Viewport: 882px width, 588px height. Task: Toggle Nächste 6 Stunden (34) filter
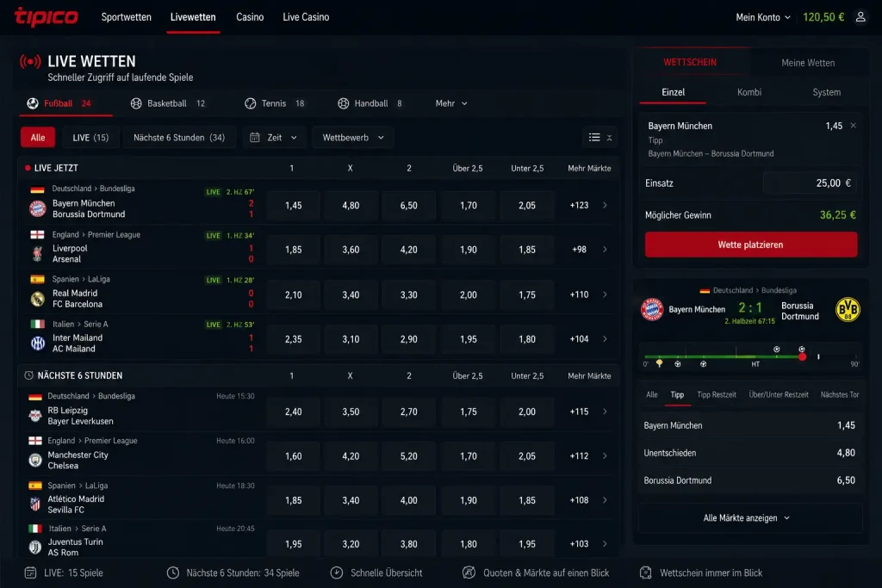pyautogui.click(x=179, y=137)
